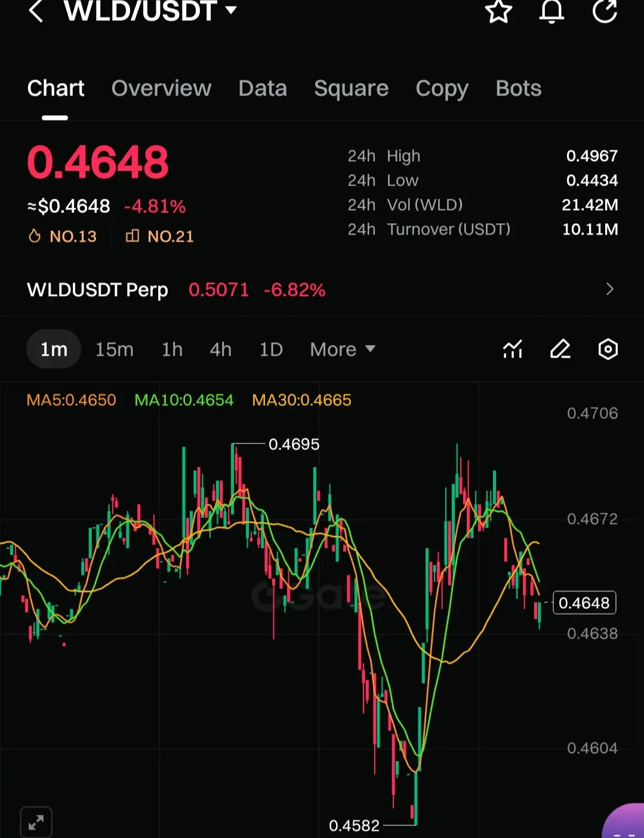Image resolution: width=644 pixels, height=838 pixels.
Task: Tap the 0.4695 high marker on chart
Action: (294, 444)
